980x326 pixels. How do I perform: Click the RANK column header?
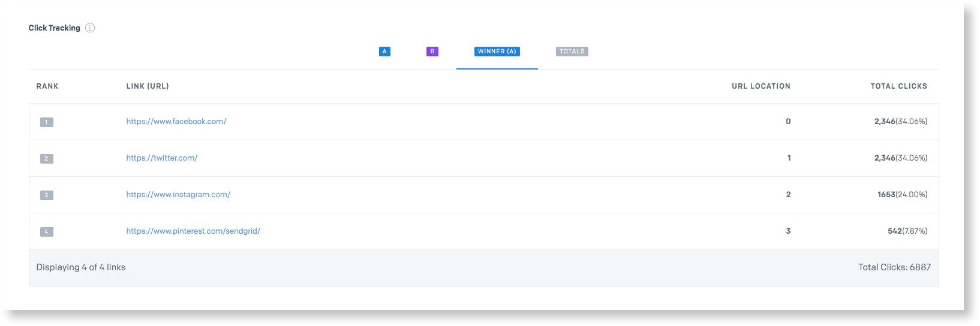(x=47, y=86)
